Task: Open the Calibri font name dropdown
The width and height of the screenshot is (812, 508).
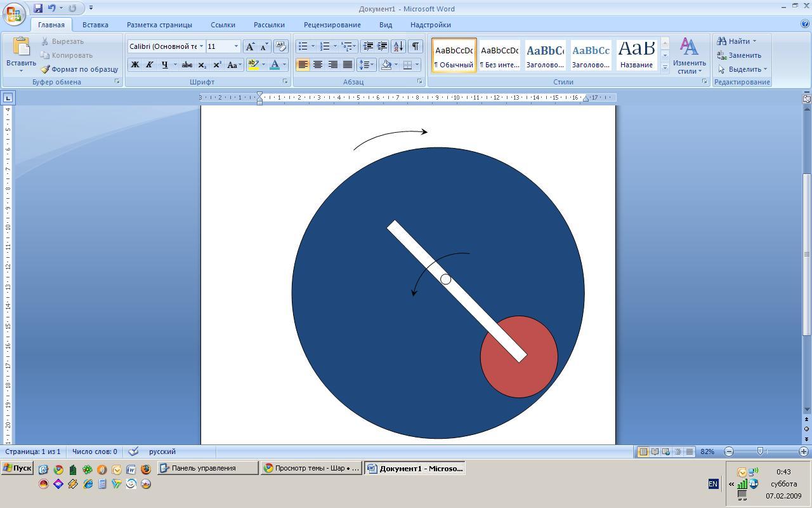Action: click(201, 46)
